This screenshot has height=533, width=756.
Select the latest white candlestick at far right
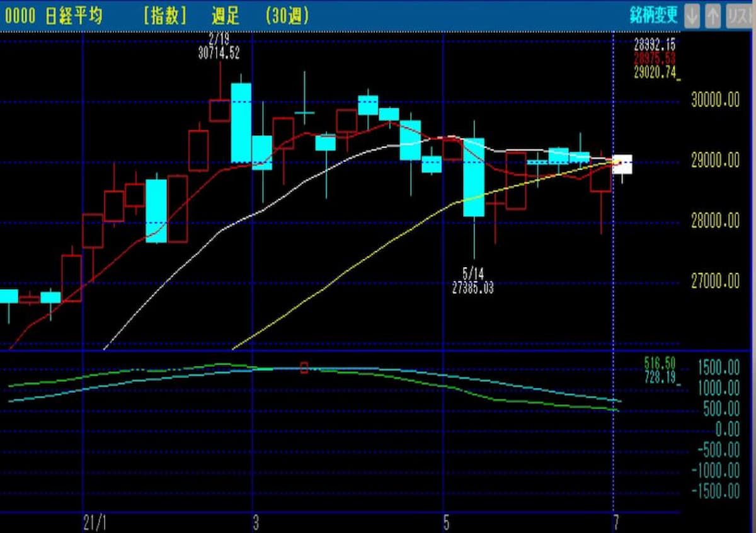[x=622, y=164]
